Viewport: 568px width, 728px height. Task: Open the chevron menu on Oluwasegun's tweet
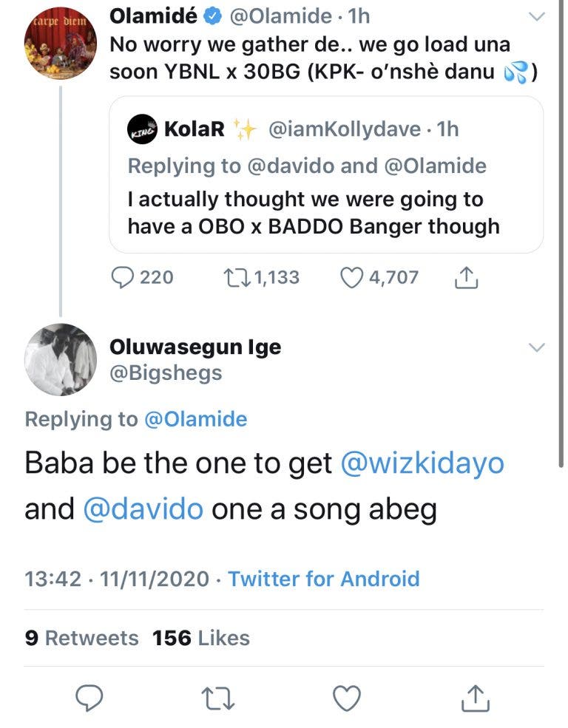(x=537, y=347)
